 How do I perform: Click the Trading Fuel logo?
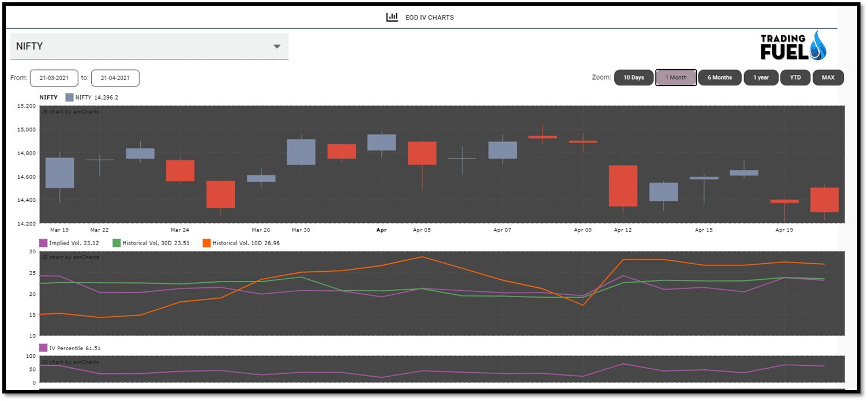793,46
